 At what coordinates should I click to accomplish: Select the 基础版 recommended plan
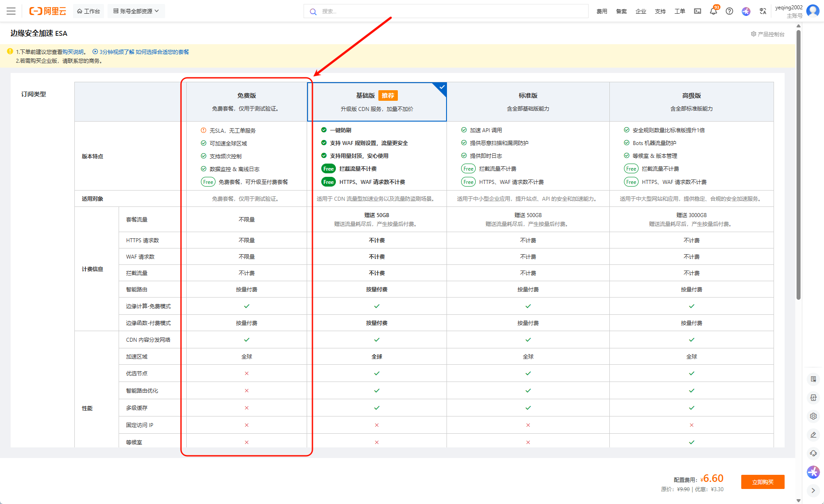[377, 102]
